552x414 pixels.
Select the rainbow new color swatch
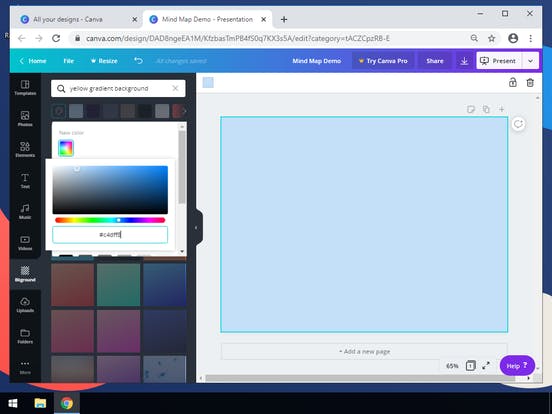coord(66,148)
